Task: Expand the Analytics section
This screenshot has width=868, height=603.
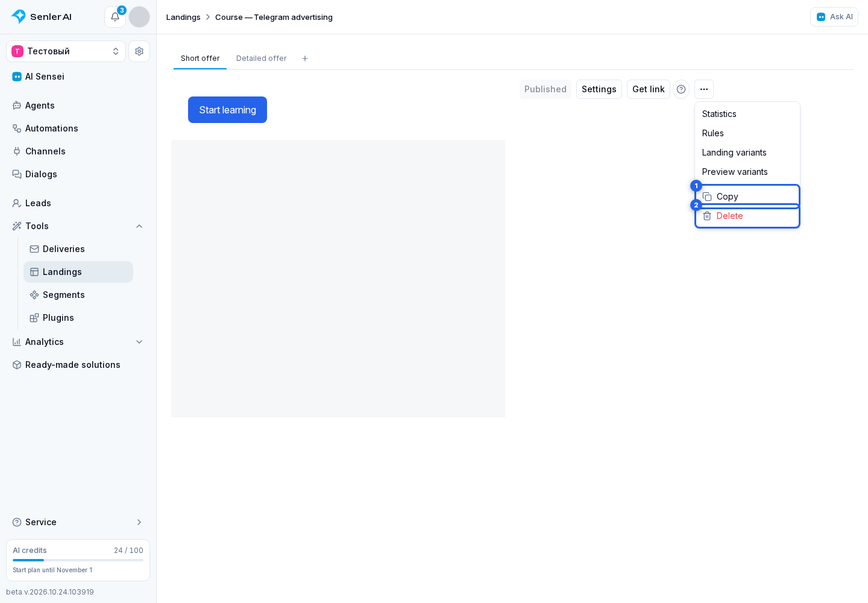Action: click(x=139, y=342)
